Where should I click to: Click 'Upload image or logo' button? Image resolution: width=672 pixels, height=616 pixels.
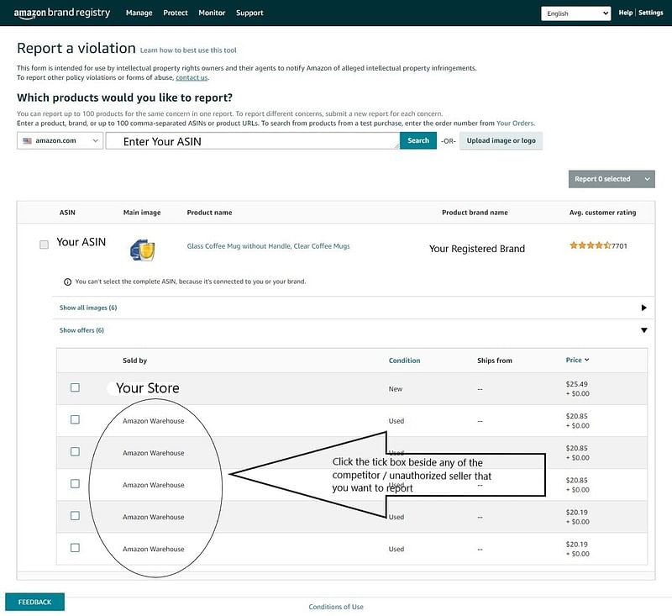501,140
